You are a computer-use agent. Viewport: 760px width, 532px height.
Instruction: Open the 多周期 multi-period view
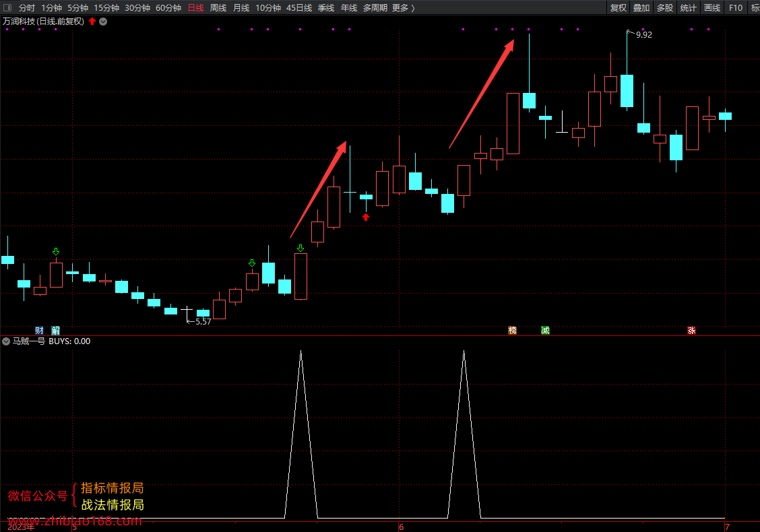(375, 8)
